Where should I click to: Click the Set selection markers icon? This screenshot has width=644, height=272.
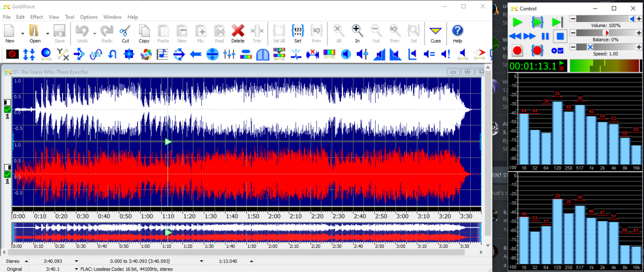[297, 33]
